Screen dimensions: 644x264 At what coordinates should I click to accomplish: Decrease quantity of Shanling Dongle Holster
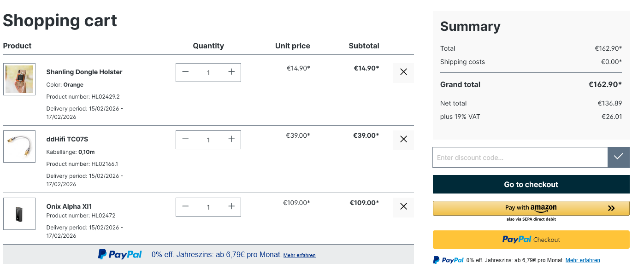pyautogui.click(x=185, y=72)
